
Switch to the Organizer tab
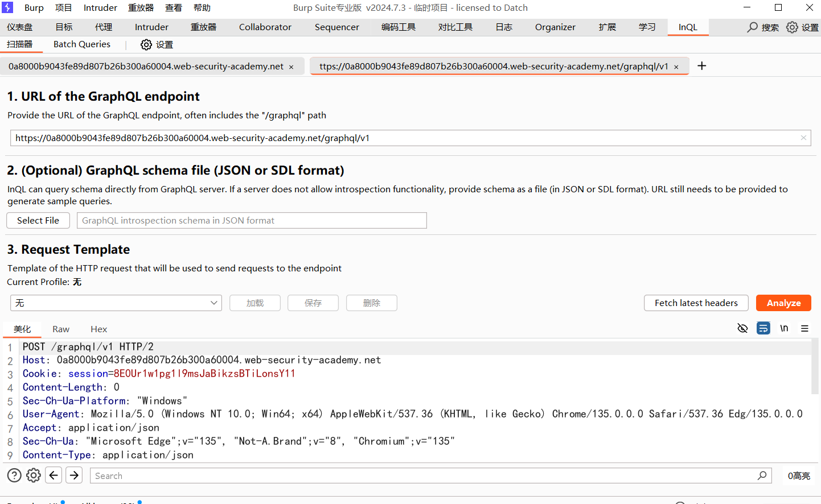[555, 27]
